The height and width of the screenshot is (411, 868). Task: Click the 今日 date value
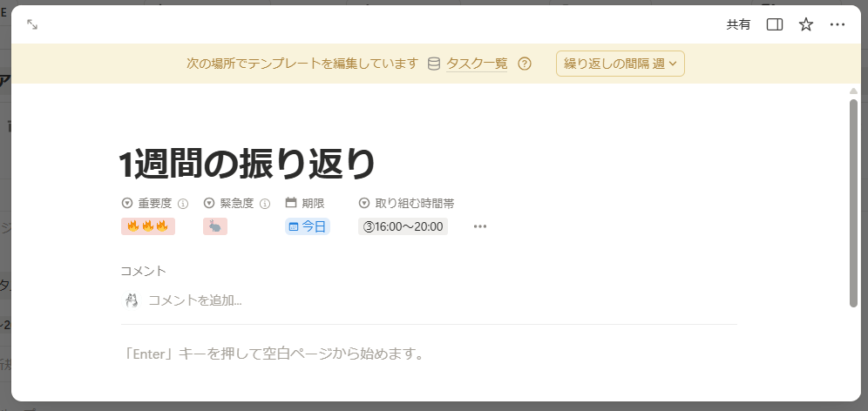[x=308, y=226]
